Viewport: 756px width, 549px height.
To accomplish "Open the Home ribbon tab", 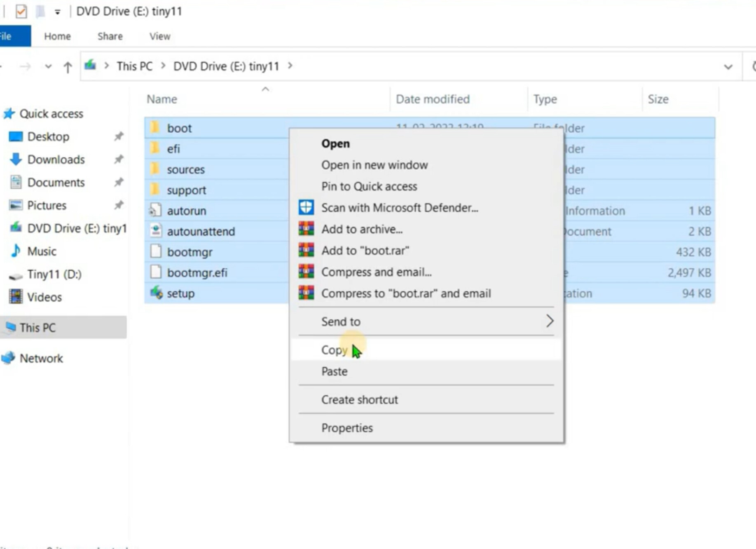I will (57, 36).
